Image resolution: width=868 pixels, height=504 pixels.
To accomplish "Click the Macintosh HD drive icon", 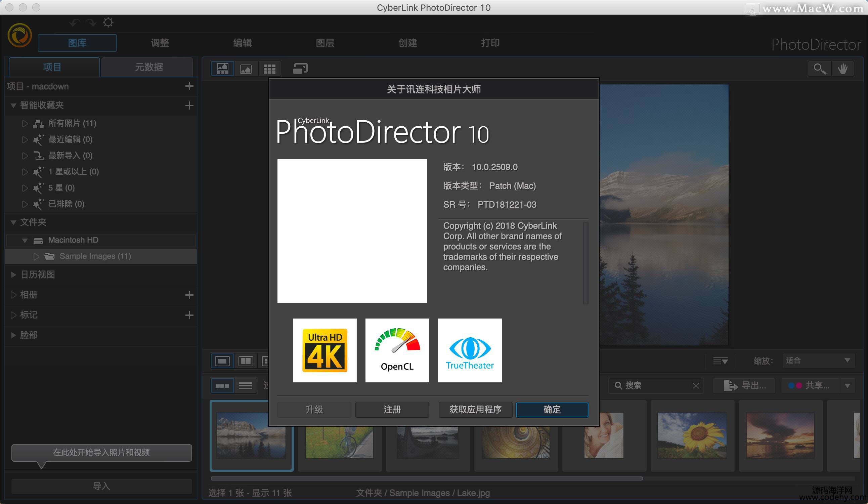I will pyautogui.click(x=38, y=241).
